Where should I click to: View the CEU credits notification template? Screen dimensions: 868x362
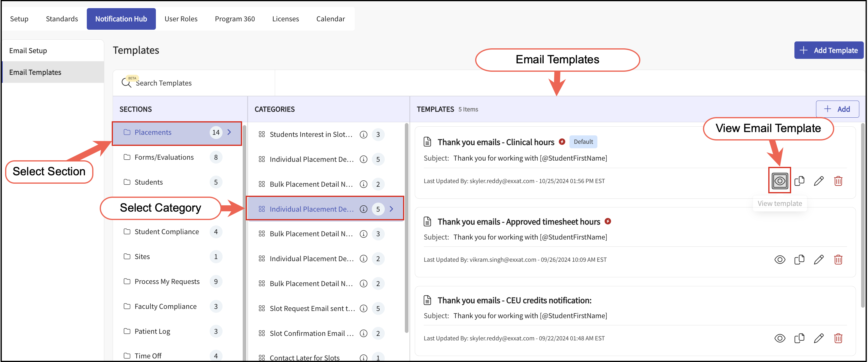tap(779, 338)
